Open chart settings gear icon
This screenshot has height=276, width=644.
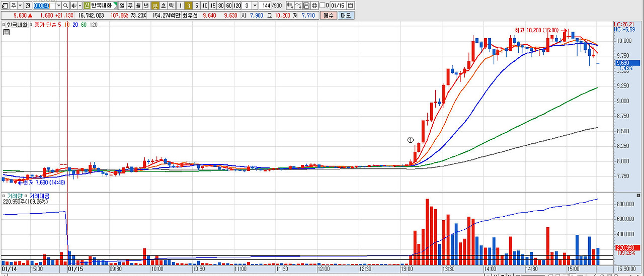[314, 6]
